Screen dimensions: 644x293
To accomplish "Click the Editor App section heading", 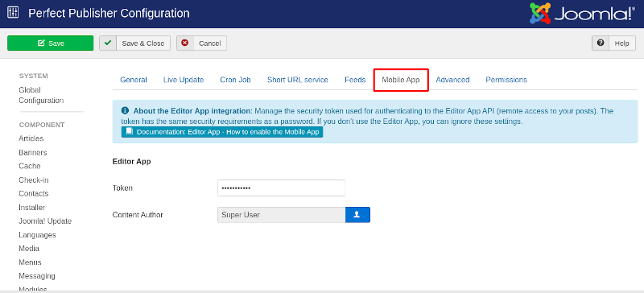I will pyautogui.click(x=132, y=162).
